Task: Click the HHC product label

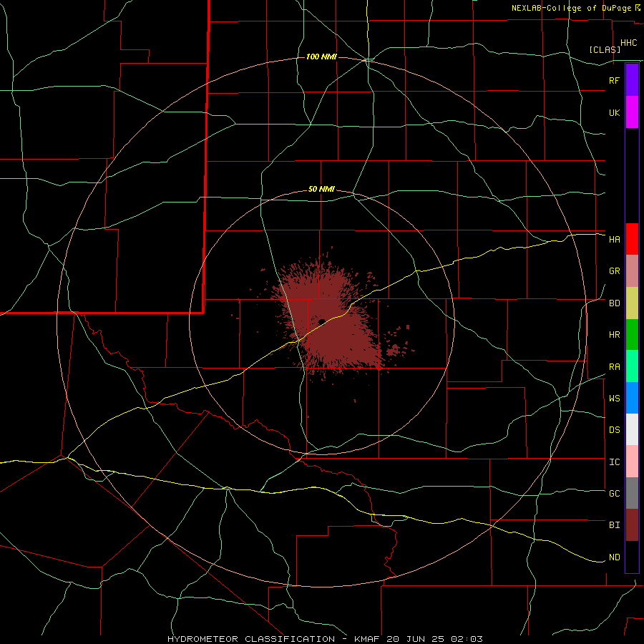Action: pos(628,43)
